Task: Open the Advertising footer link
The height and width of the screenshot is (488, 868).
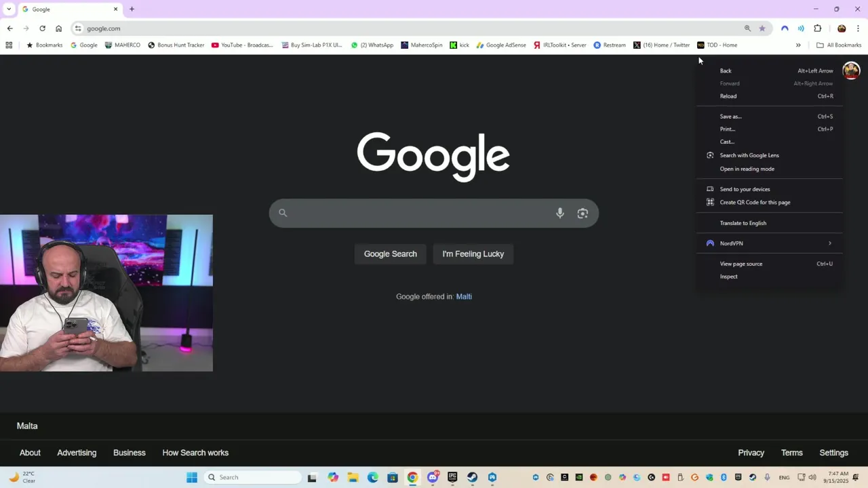Action: click(x=77, y=453)
